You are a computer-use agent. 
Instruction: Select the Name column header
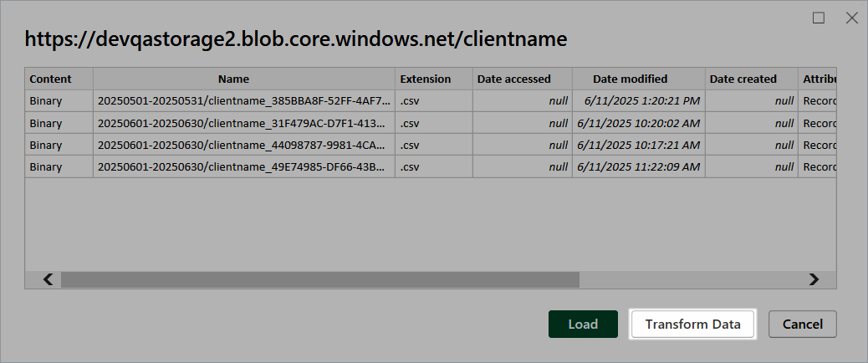[x=244, y=79]
